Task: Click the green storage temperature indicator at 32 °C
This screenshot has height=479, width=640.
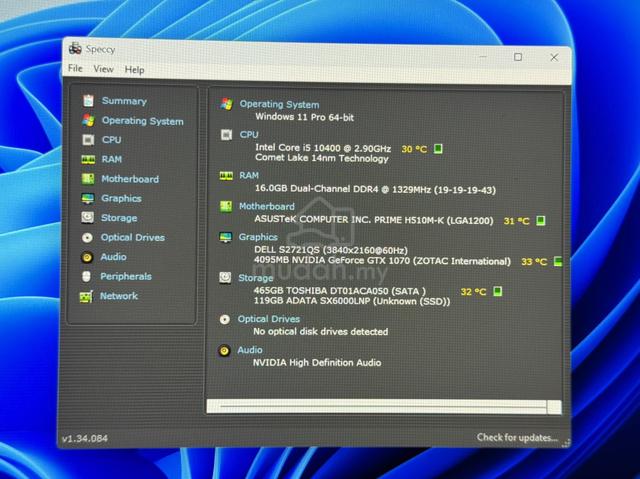Action: (497, 291)
